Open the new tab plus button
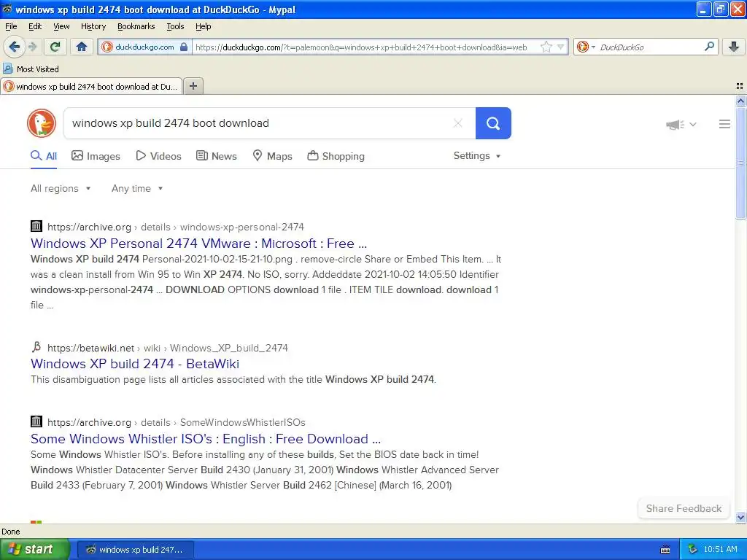 193,86
